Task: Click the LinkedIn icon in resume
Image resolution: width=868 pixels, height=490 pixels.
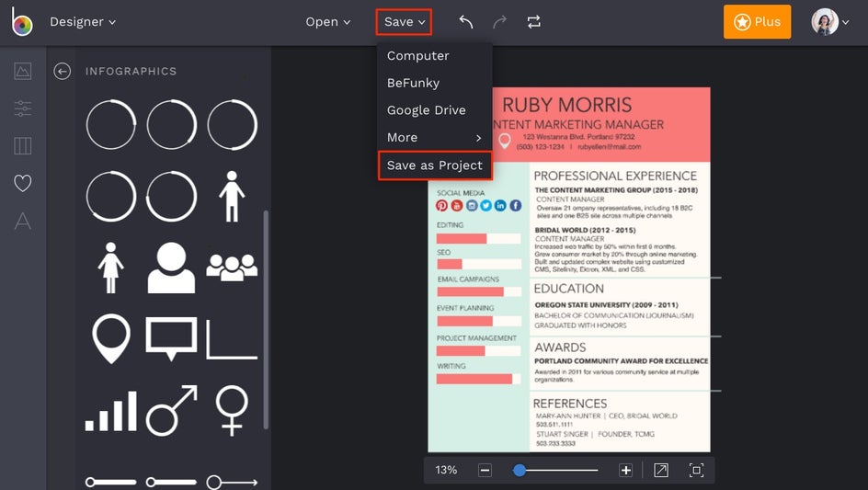Action: pos(500,205)
